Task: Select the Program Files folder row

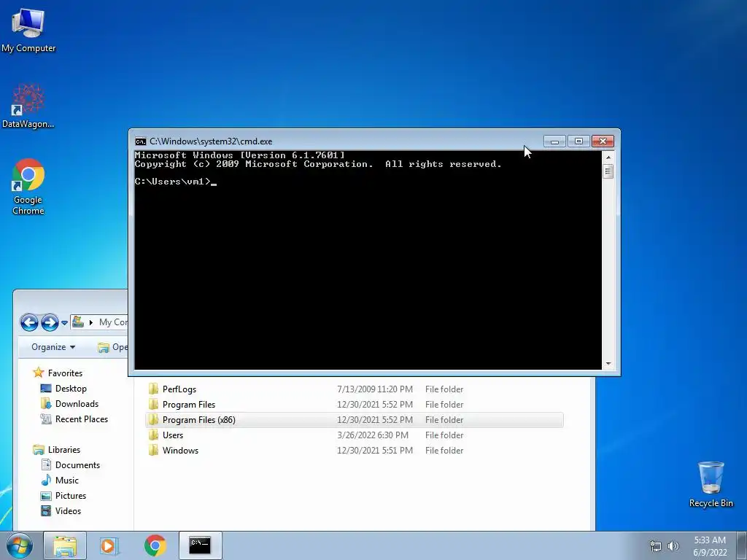Action: [x=354, y=405]
